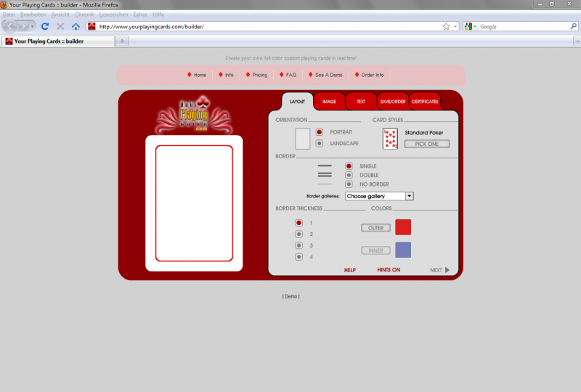The image size is (581, 392).
Task: Set border thickness to 1
Action: 298,223
